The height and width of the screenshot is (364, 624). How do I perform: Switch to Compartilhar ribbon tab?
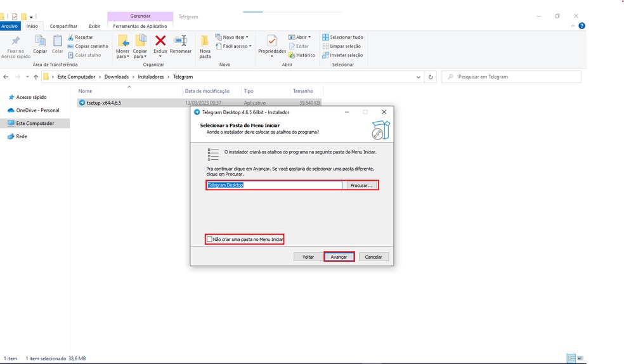63,26
